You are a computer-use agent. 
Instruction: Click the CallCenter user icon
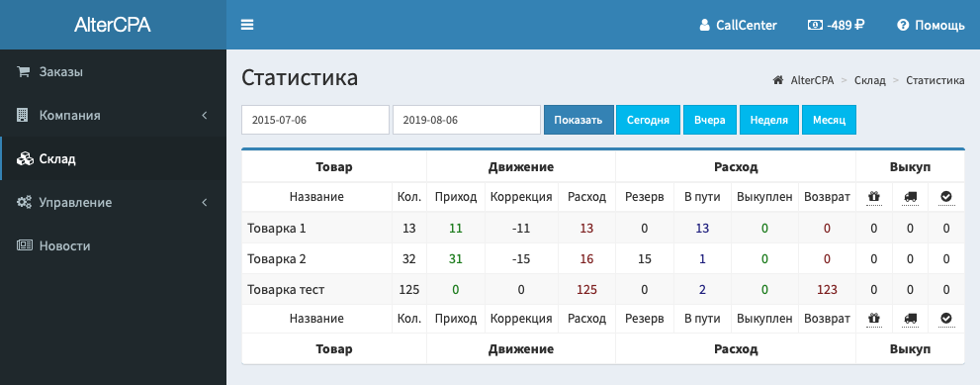[x=705, y=25]
